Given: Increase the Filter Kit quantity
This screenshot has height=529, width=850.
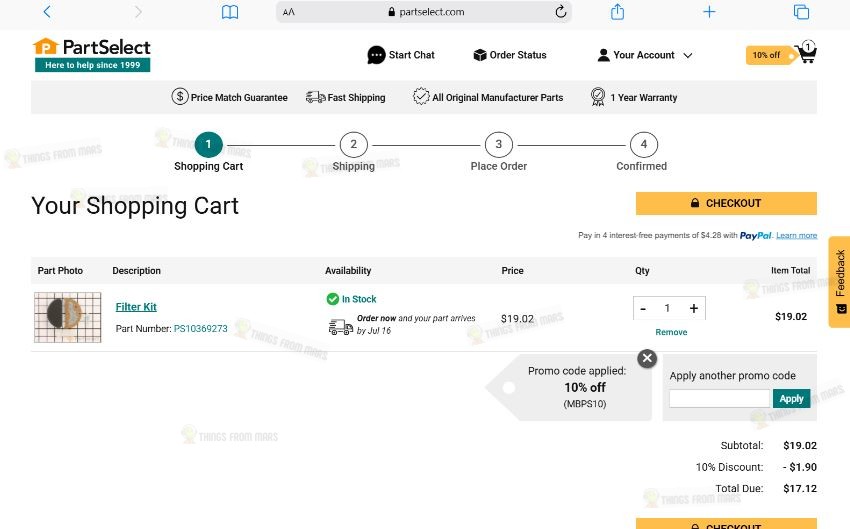Looking at the screenshot, I should 693,308.
